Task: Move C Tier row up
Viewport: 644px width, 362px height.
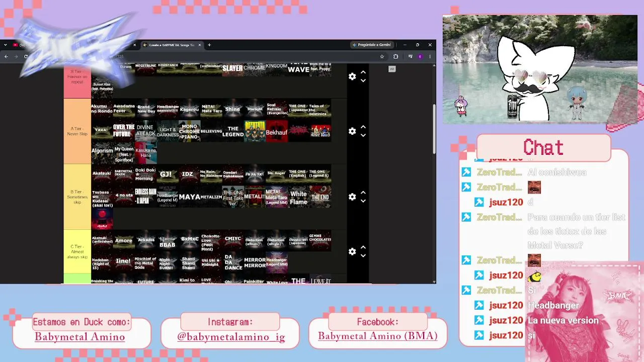Action: point(363,247)
